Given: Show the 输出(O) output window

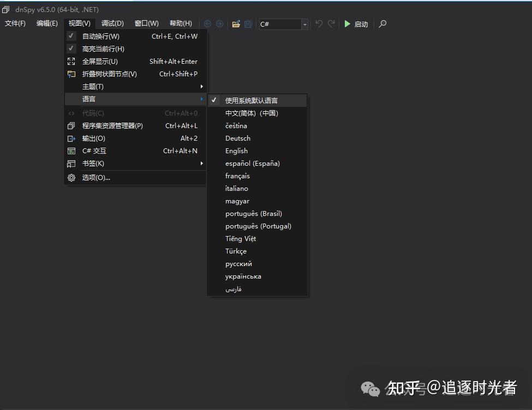Looking at the screenshot, I should click(135, 138).
